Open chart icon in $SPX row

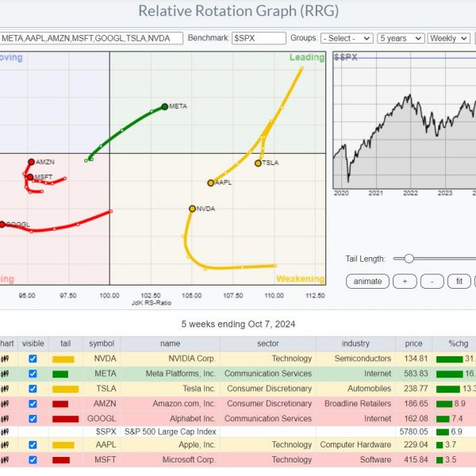point(5,432)
